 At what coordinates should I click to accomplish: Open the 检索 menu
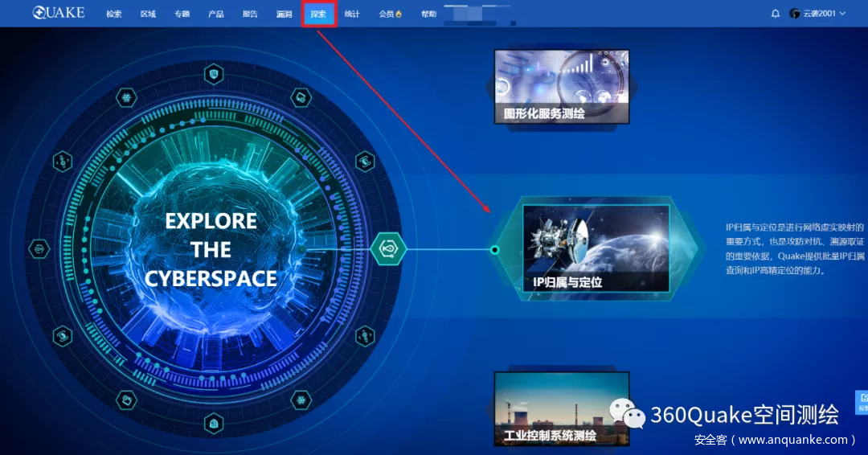point(114,14)
